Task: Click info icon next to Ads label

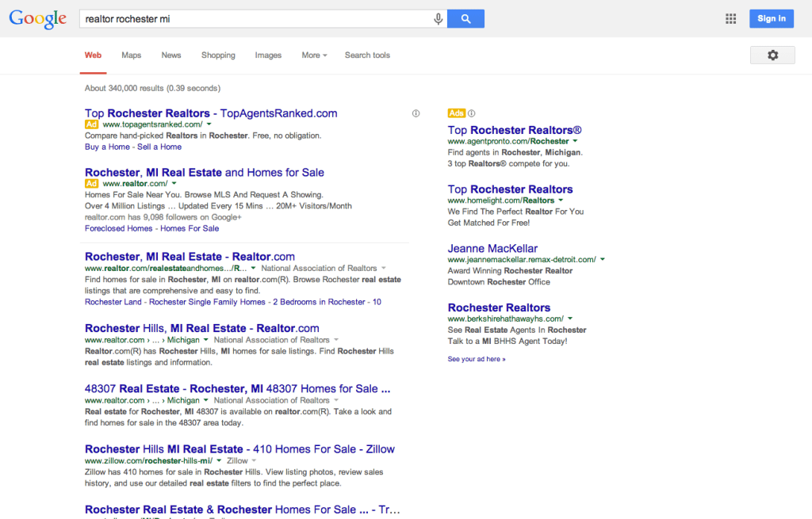Action: pos(471,113)
